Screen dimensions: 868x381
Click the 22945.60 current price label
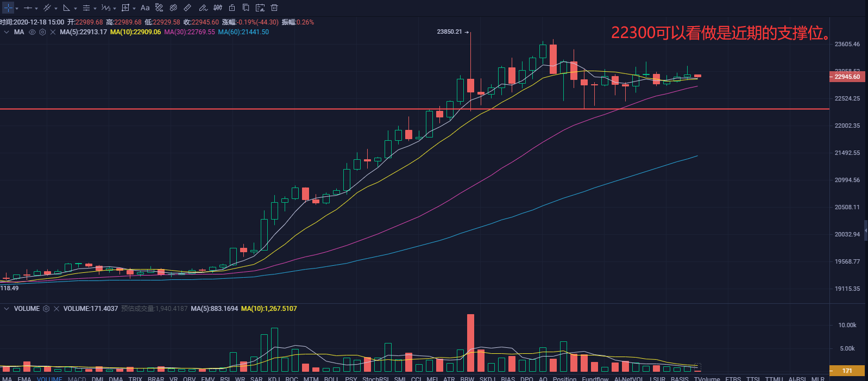(847, 77)
